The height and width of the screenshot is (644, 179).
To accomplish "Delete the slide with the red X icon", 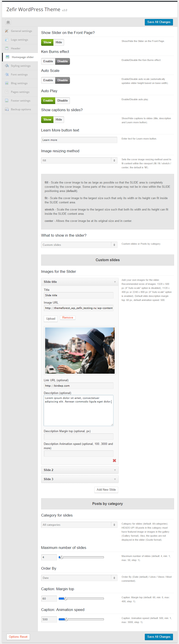I will tap(114, 460).
